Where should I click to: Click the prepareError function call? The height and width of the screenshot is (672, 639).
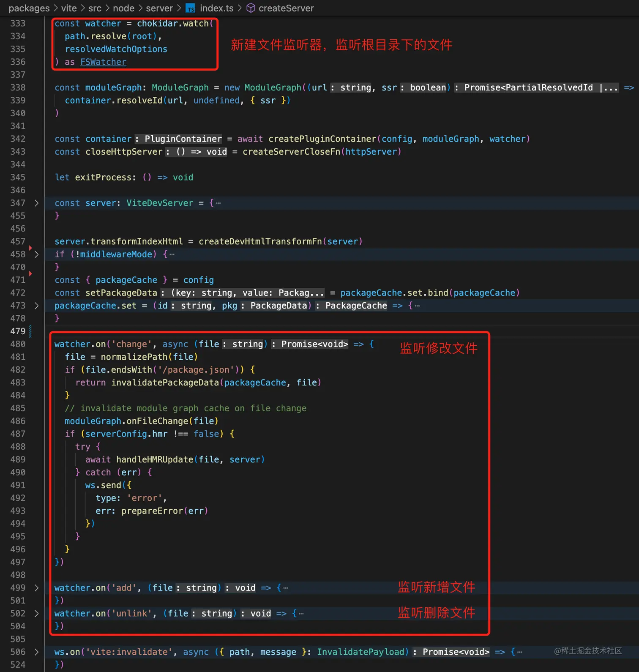point(152,511)
